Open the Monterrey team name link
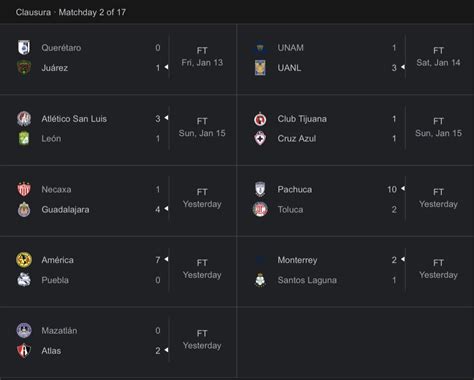The width and height of the screenshot is (474, 380). coord(297,260)
